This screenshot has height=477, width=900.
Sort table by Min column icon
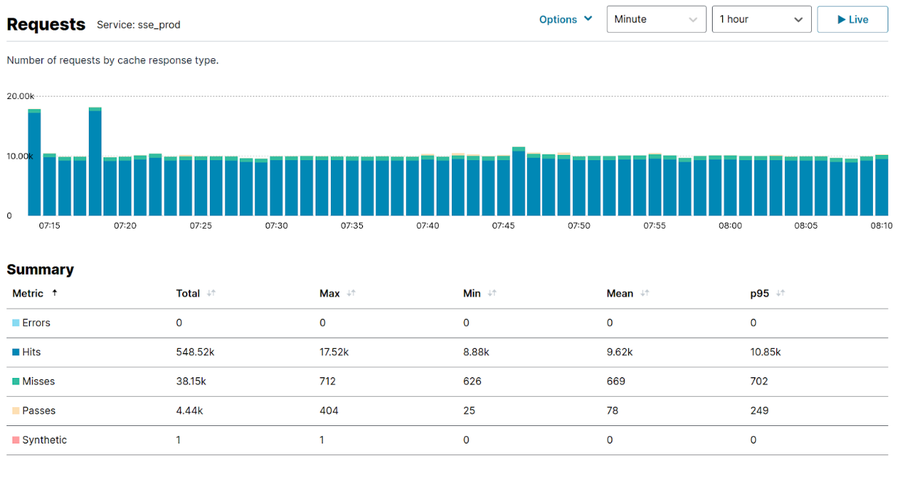coord(491,294)
